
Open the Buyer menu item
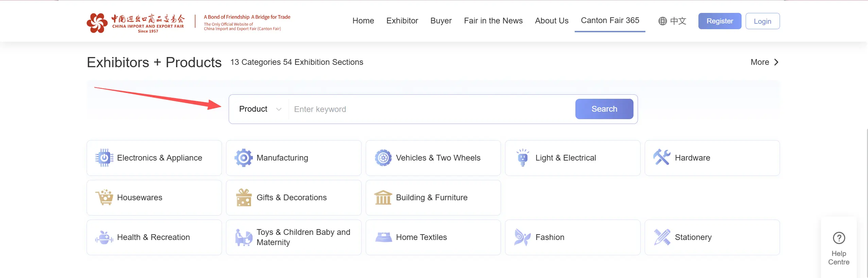click(x=441, y=21)
